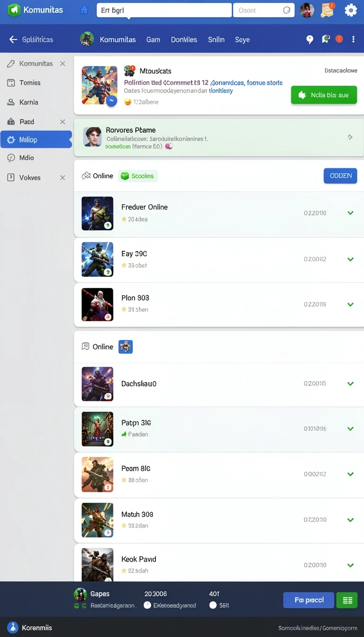Expand the Peam 8l6 row chevron

pos(351,474)
